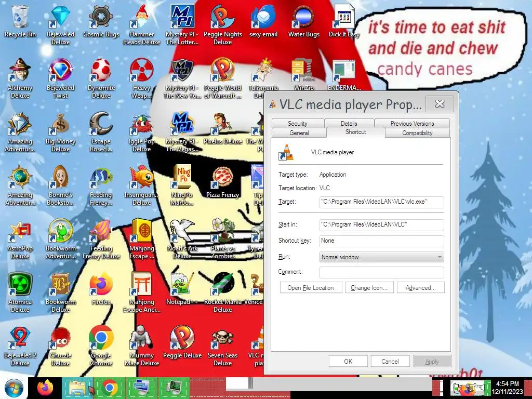
Task: Open the Windows Start menu orb
Action: coord(14,389)
